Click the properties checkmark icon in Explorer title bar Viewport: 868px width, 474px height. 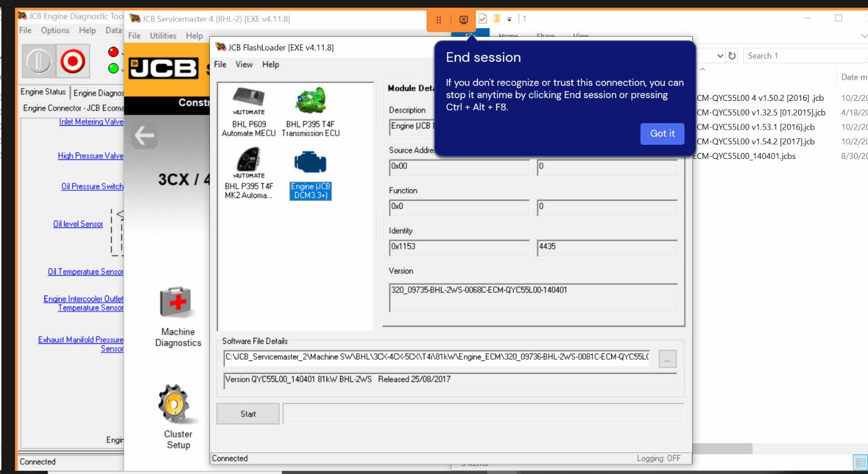click(482, 19)
